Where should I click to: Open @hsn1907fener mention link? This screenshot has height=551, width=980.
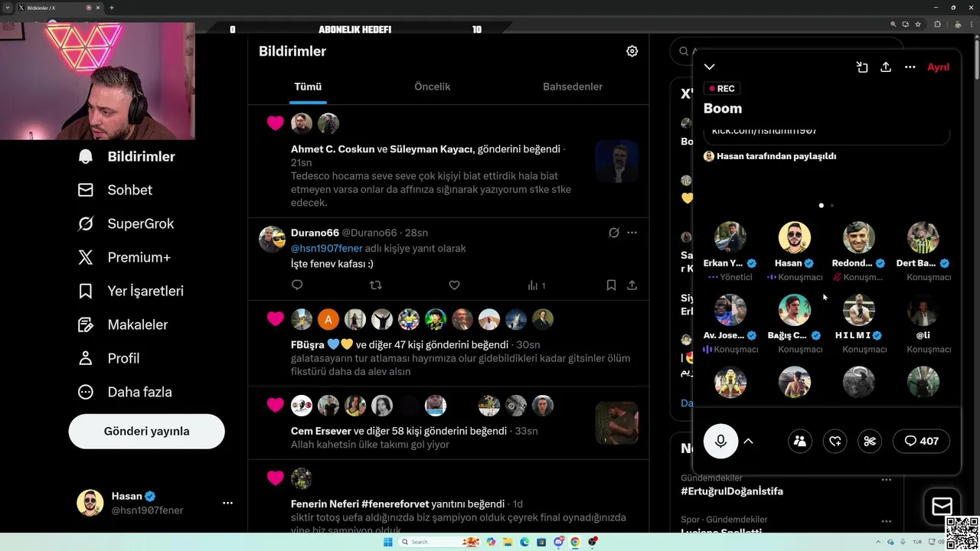(327, 248)
